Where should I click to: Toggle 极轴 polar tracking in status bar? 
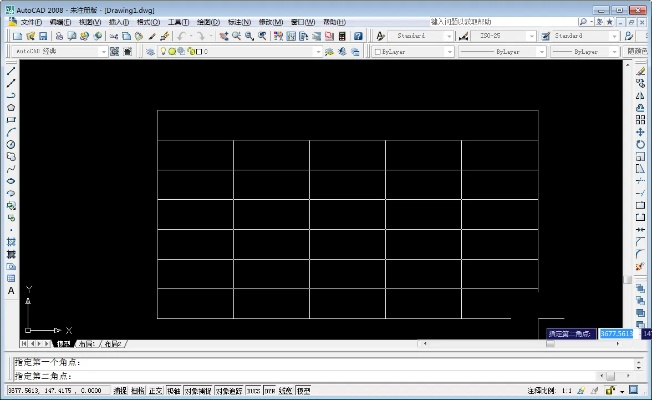point(174,390)
